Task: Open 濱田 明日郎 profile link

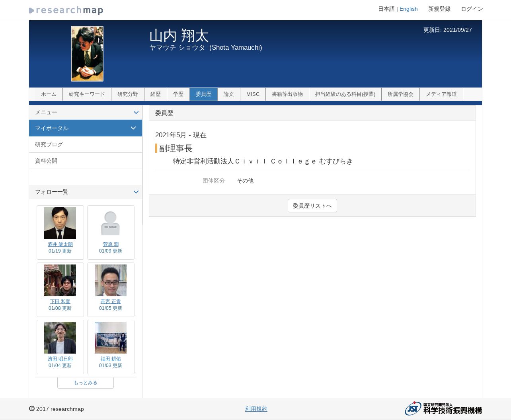Action: [x=60, y=359]
